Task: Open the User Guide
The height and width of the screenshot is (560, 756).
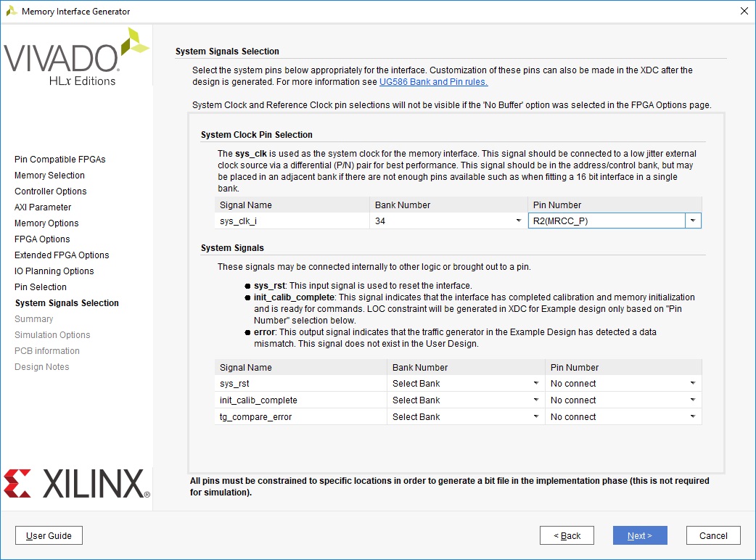Action: (x=49, y=536)
